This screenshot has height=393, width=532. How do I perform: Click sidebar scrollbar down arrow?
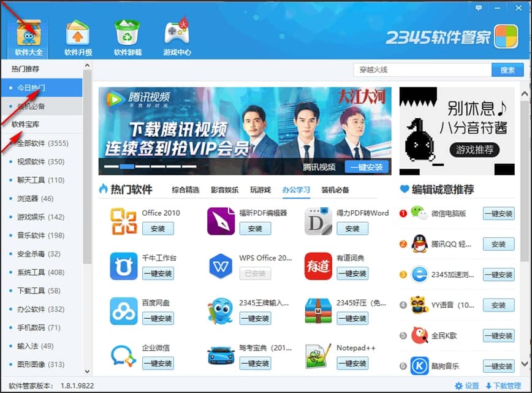pos(87,372)
